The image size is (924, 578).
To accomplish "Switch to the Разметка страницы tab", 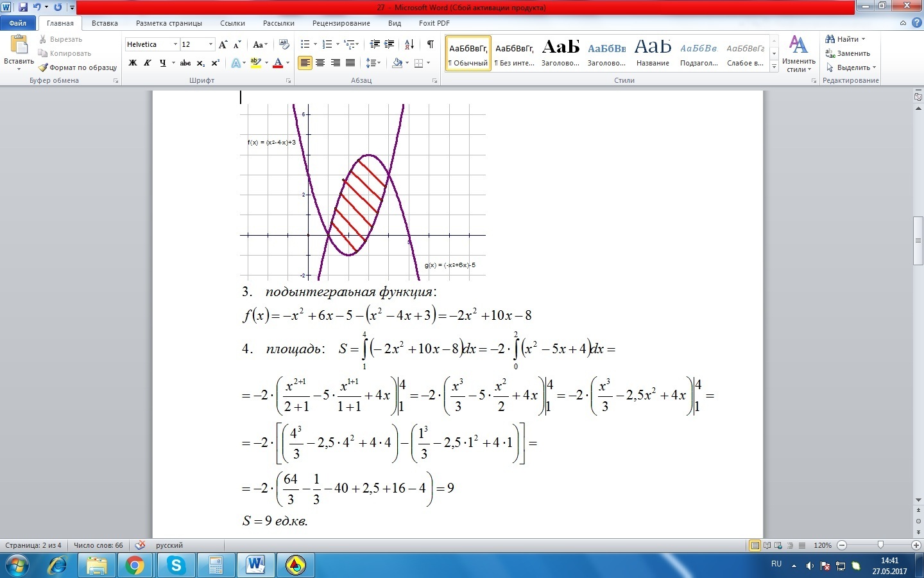I will click(x=169, y=23).
